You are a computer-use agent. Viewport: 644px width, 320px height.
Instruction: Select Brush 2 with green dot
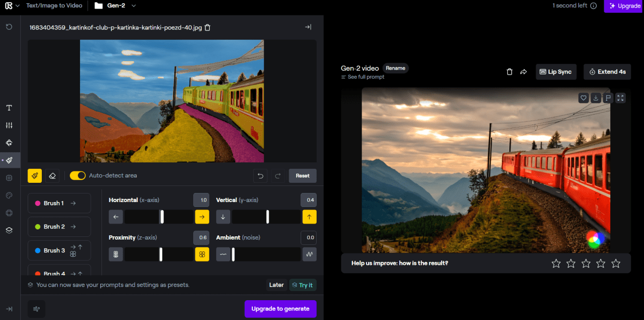[x=59, y=227]
